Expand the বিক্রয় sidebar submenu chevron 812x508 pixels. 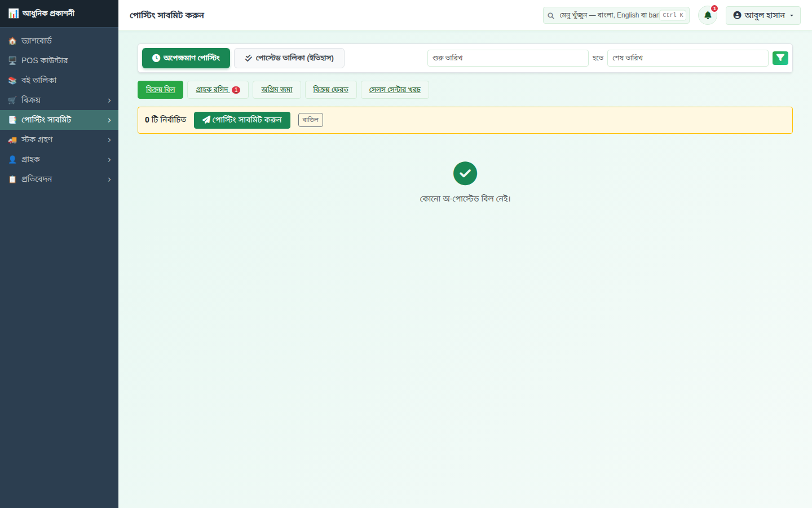(x=109, y=100)
